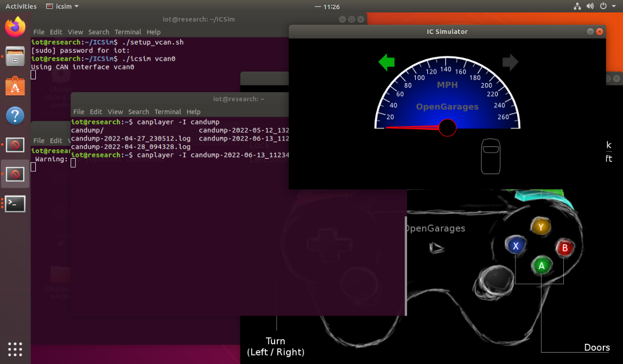Click the Doors label on controller diagram
623x364 pixels.
597,347
